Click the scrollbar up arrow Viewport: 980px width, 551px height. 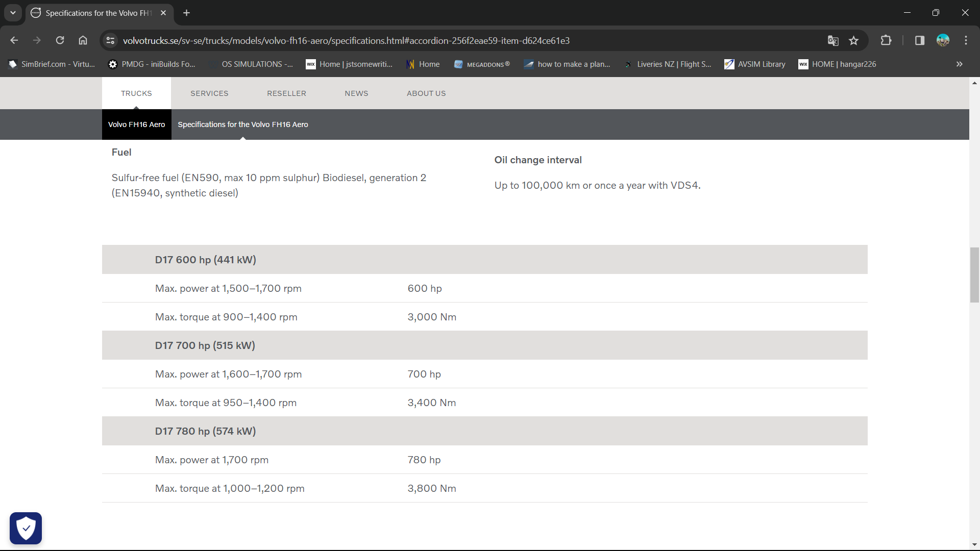974,83
